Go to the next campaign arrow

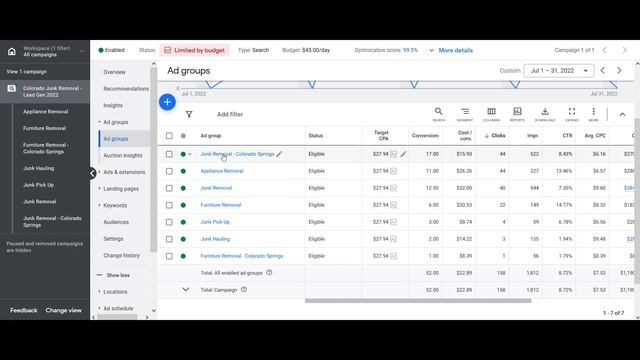pos(624,50)
